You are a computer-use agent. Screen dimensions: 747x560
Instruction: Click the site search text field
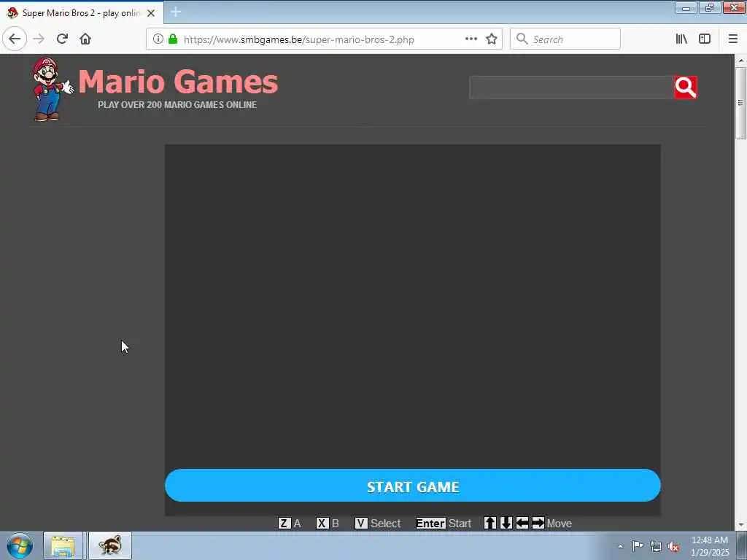coord(572,87)
